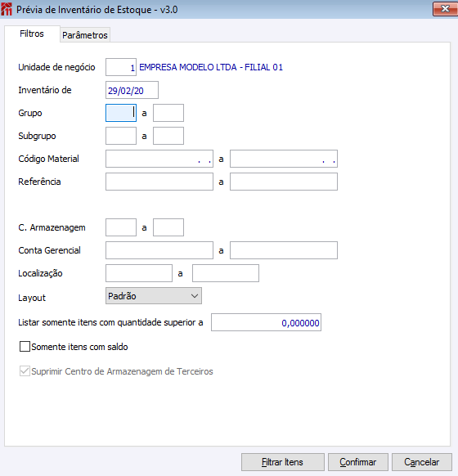Click the Código Material starting field
Viewport: 458px width, 476px height.
[x=159, y=159]
